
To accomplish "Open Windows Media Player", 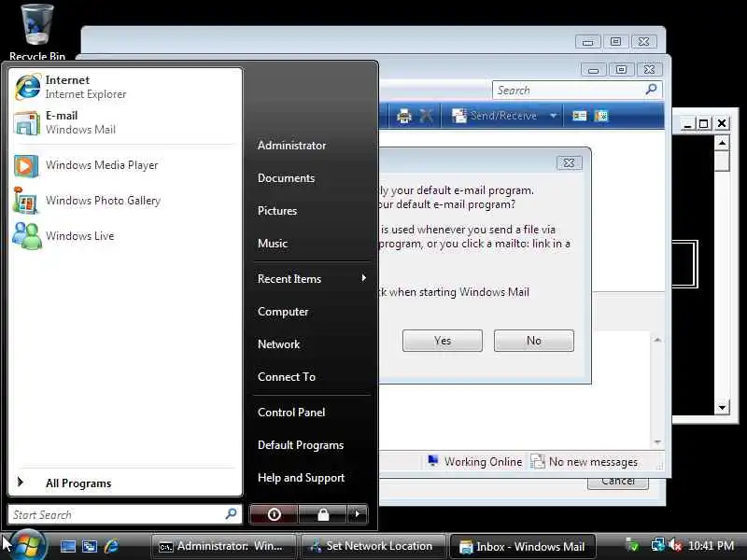I will pos(125,165).
